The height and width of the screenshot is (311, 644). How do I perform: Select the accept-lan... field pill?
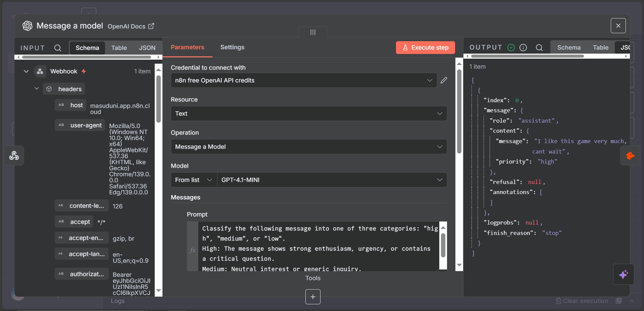tap(82, 254)
